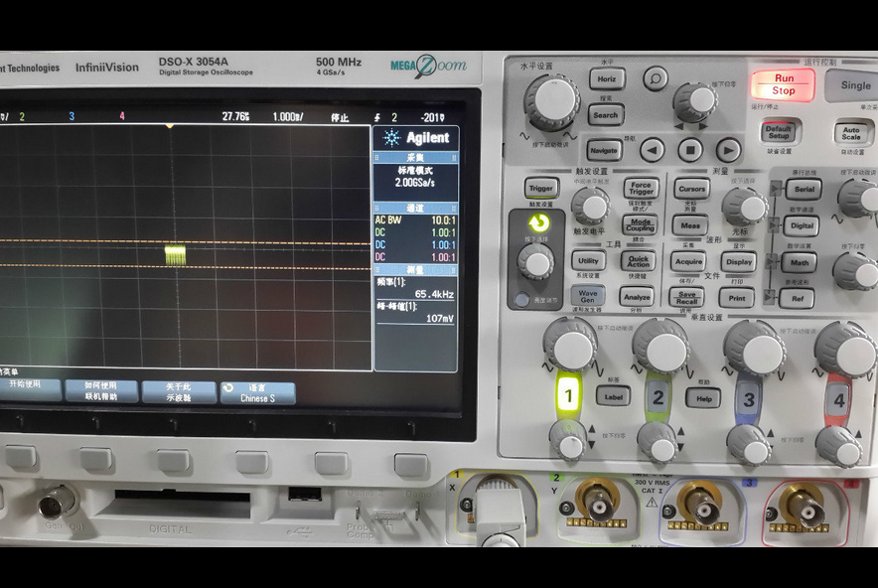Hit the navigate backward arrow button
Screen dimensions: 878x588
click(653, 150)
